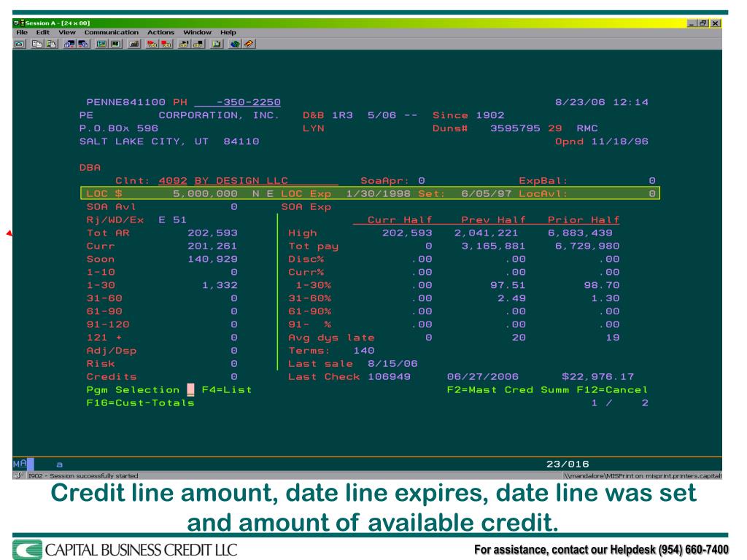This screenshot has height=560, width=747.
Task: Click the Last sale date 8/15/06
Action: tap(392, 364)
